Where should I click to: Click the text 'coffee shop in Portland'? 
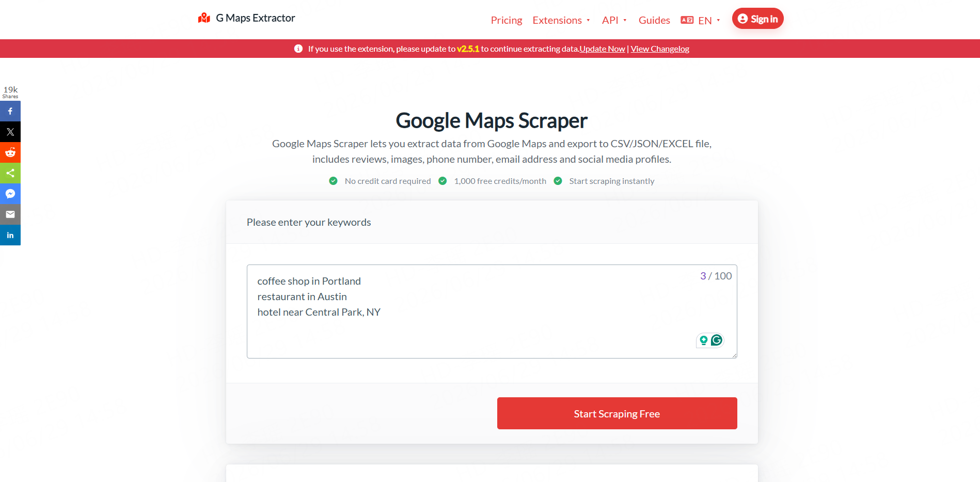tap(309, 281)
